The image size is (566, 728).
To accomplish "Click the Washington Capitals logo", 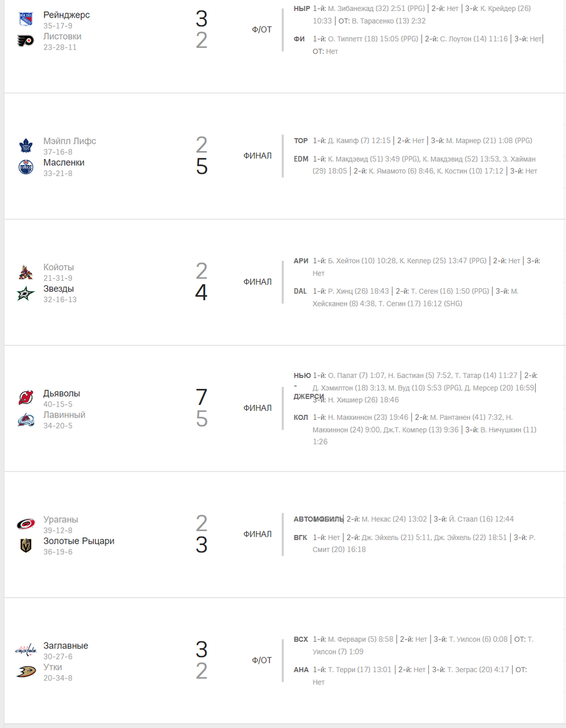I will coord(25,650).
